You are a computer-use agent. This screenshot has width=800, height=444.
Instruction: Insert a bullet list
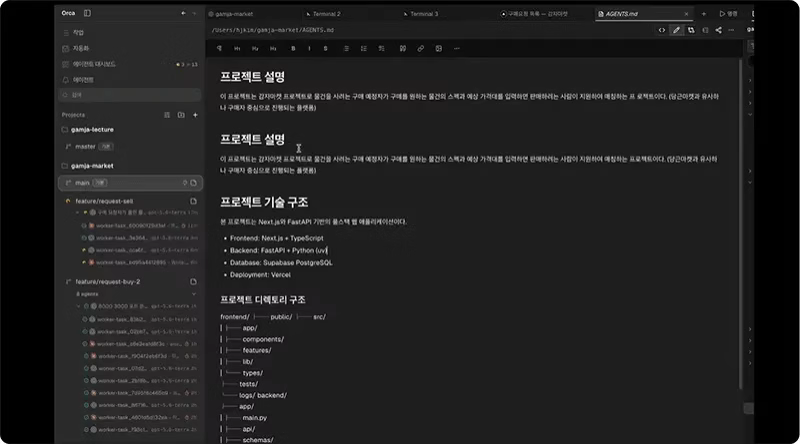pos(346,48)
